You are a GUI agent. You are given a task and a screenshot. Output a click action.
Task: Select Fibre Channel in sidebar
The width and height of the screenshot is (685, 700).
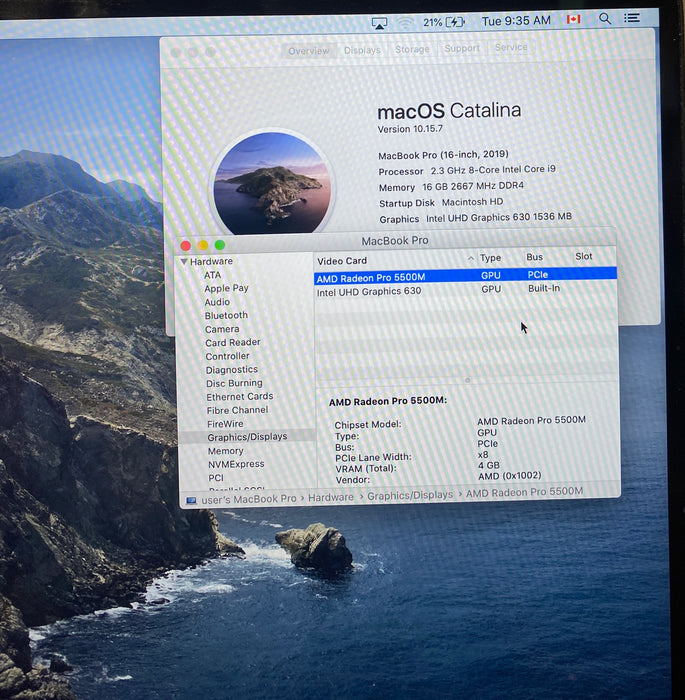[238, 410]
